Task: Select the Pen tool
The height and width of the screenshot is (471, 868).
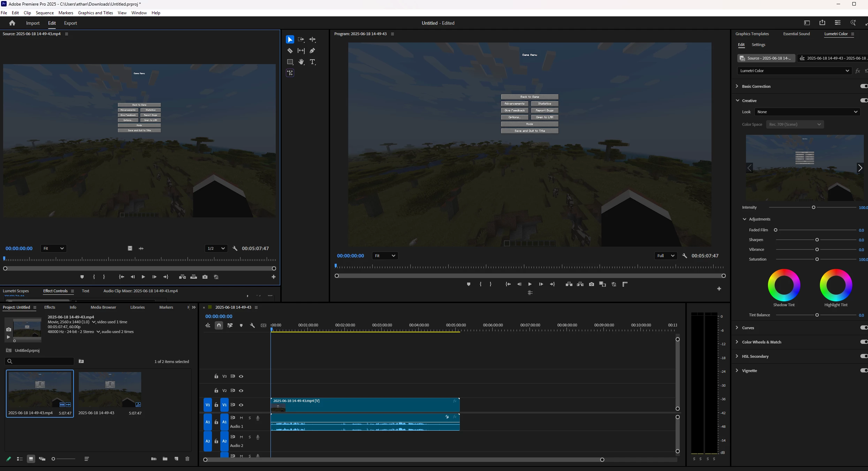Action: 312,51
